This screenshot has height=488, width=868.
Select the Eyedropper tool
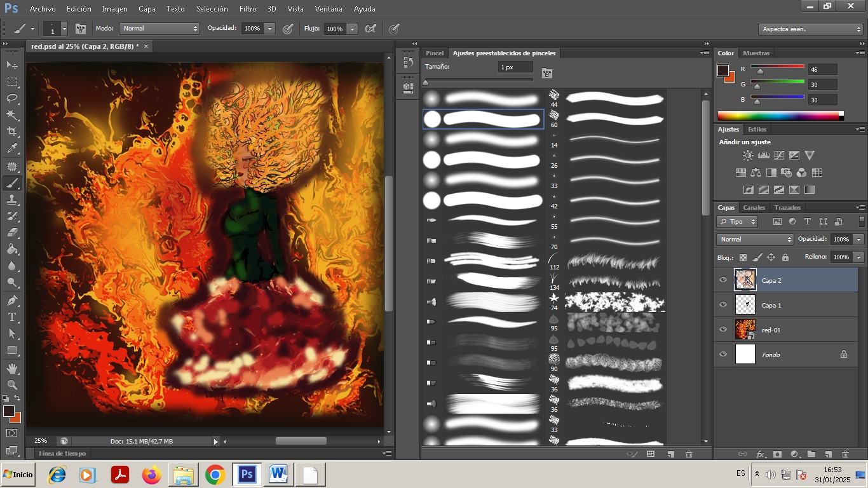(x=12, y=149)
